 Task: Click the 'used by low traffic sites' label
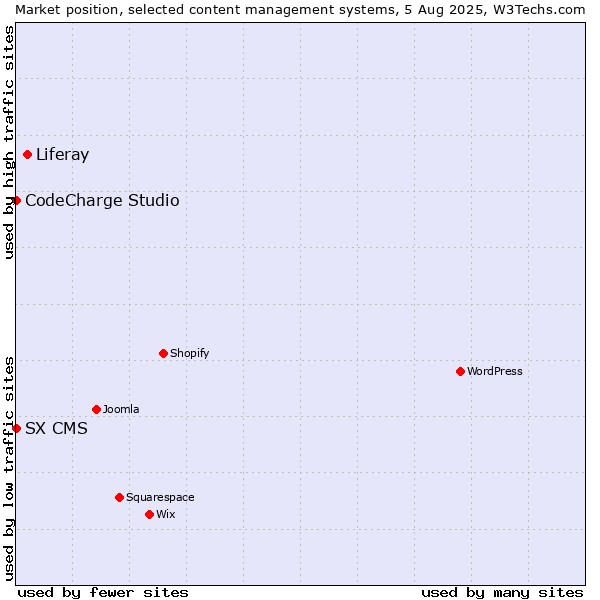(8, 469)
